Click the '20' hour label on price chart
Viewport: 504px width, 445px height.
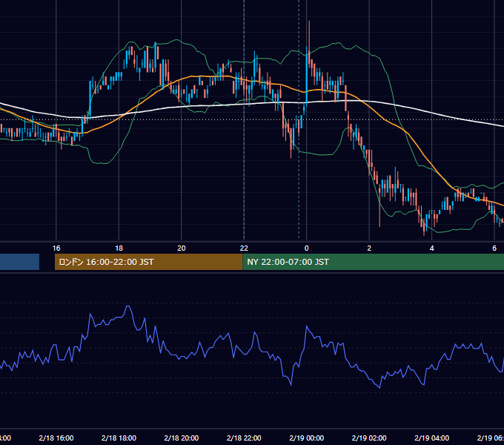182,248
